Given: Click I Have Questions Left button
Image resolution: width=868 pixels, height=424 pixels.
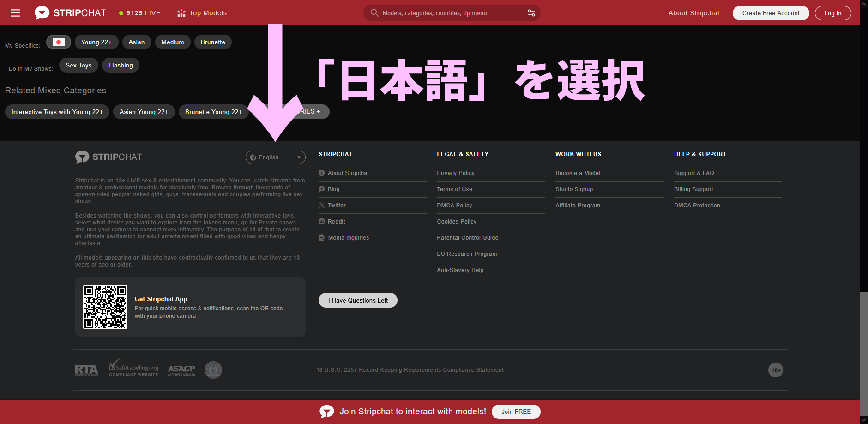Looking at the screenshot, I should (358, 300).
